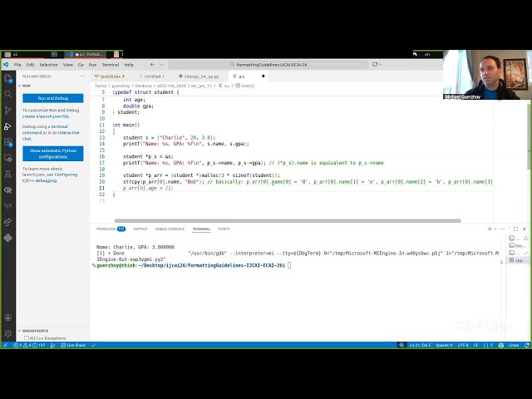Open the Terminal menu

pos(110,64)
